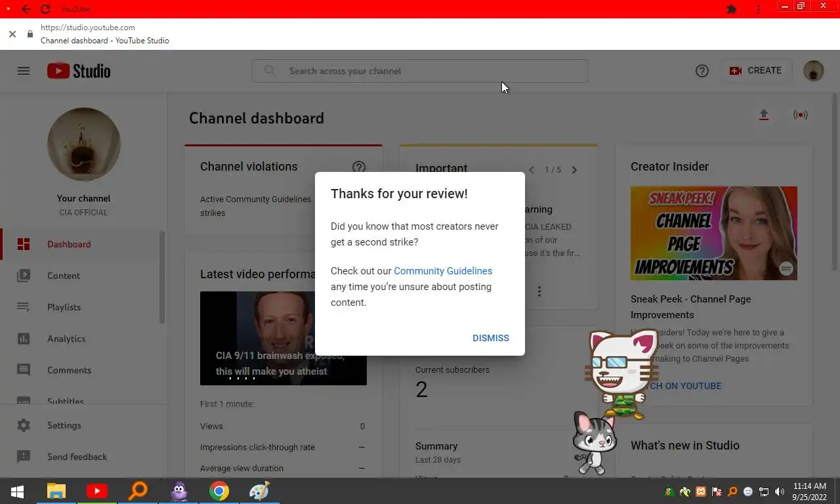840x504 pixels.
Task: Open the Help question mark icon in header
Action: [702, 71]
